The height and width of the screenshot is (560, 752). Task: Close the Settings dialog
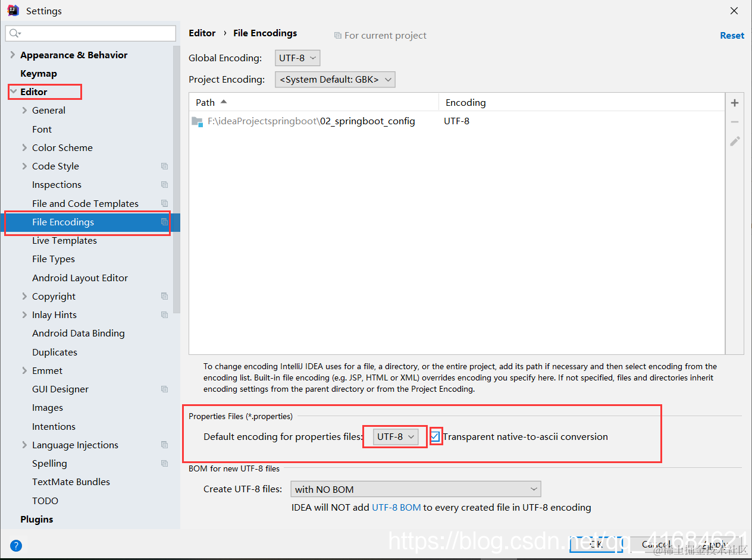[x=734, y=11]
